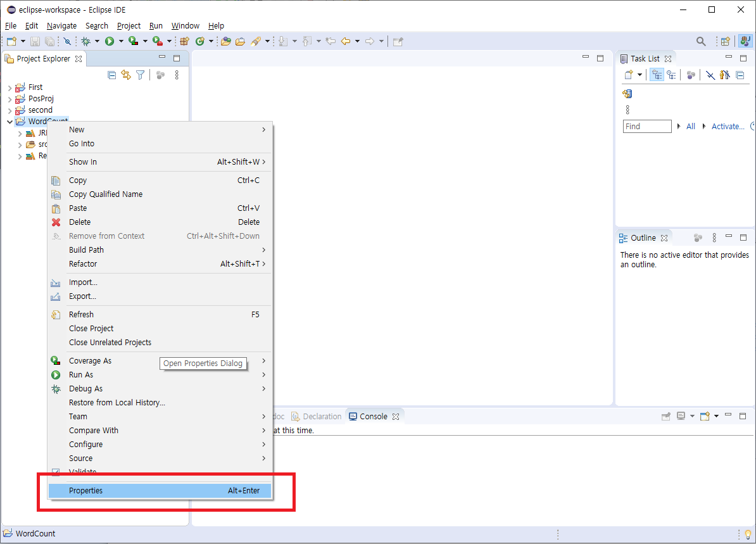Toggle Show Only My Tasks icon

(x=725, y=75)
